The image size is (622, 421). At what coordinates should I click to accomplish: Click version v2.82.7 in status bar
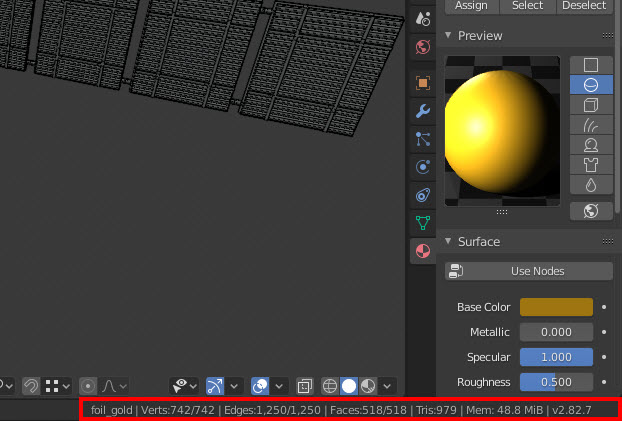[570, 410]
